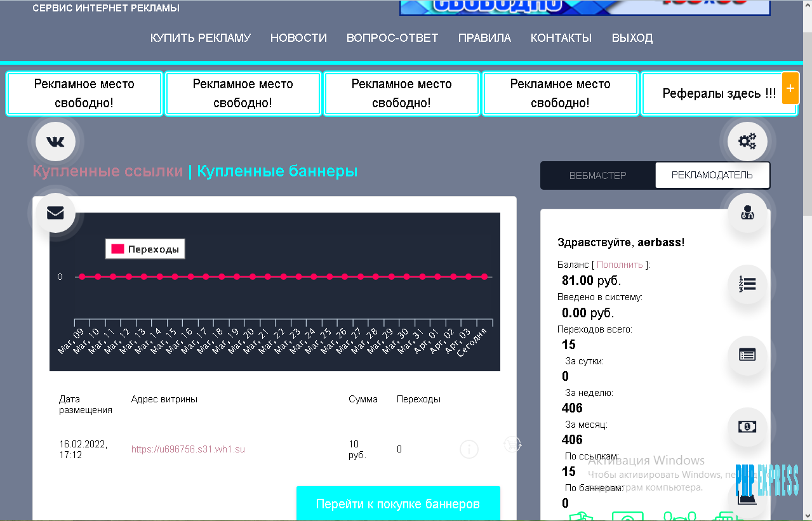812x521 pixels.
Task: Switch to the Купленные ссылки tab
Action: click(108, 171)
